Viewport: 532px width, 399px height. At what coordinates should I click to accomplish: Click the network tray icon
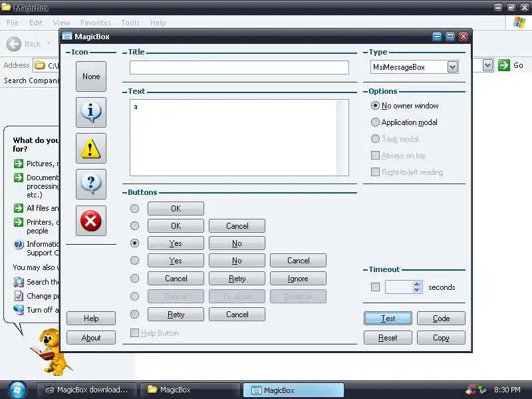(x=481, y=390)
